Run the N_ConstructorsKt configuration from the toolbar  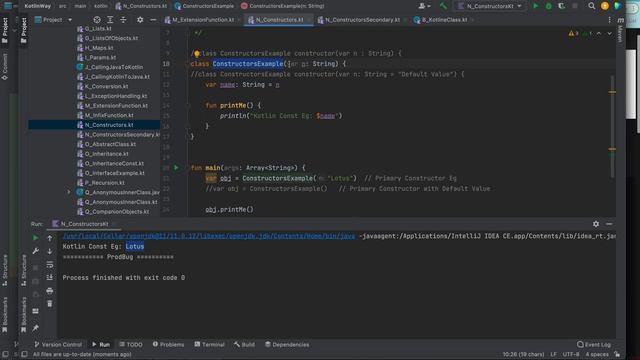pos(536,6)
